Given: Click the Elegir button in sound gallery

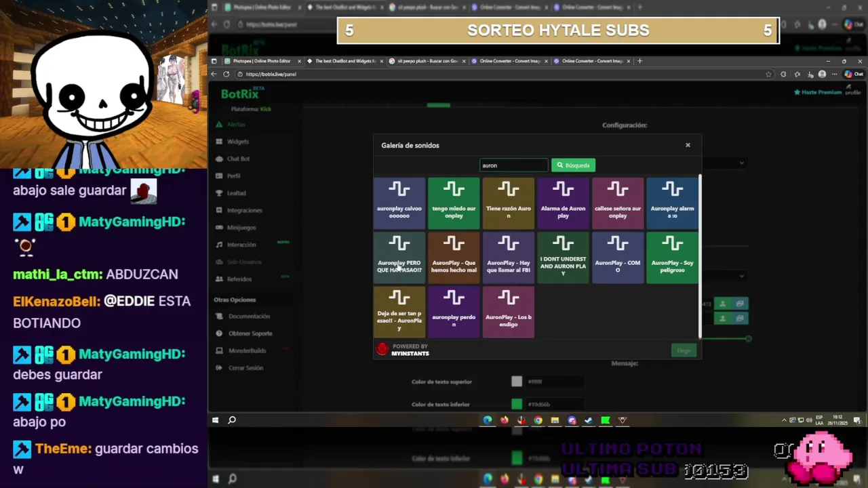Looking at the screenshot, I should pyautogui.click(x=684, y=350).
